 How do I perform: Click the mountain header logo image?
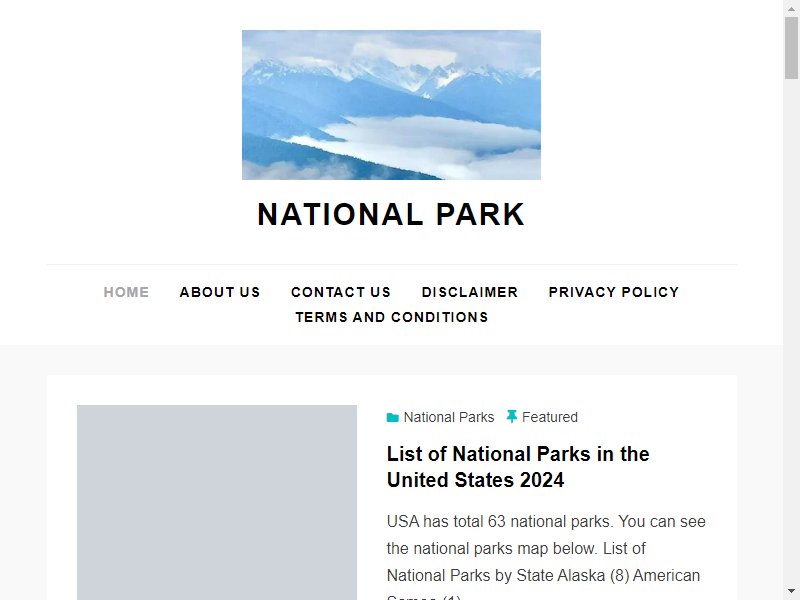(x=391, y=105)
